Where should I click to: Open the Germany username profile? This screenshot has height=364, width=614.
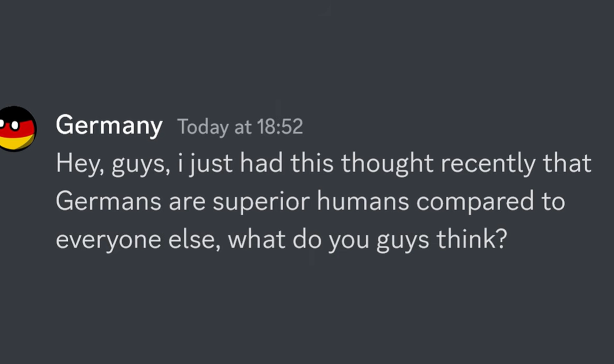pos(109,125)
